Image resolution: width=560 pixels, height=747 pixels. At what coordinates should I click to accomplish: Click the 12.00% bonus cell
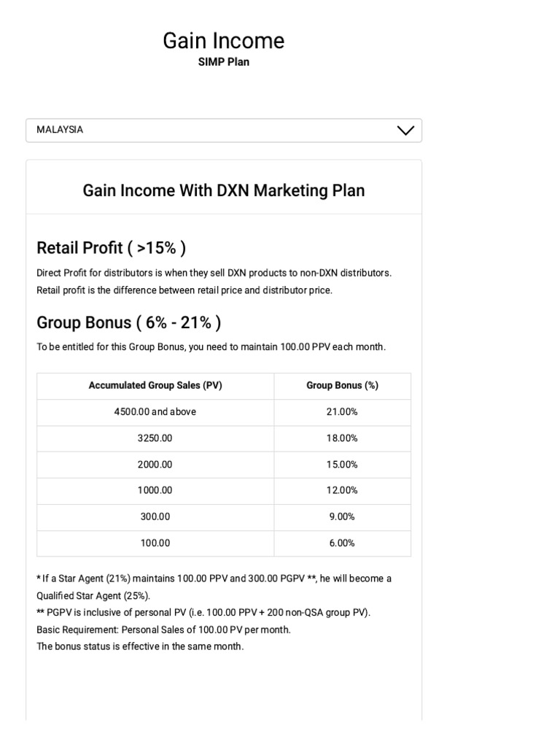(342, 490)
